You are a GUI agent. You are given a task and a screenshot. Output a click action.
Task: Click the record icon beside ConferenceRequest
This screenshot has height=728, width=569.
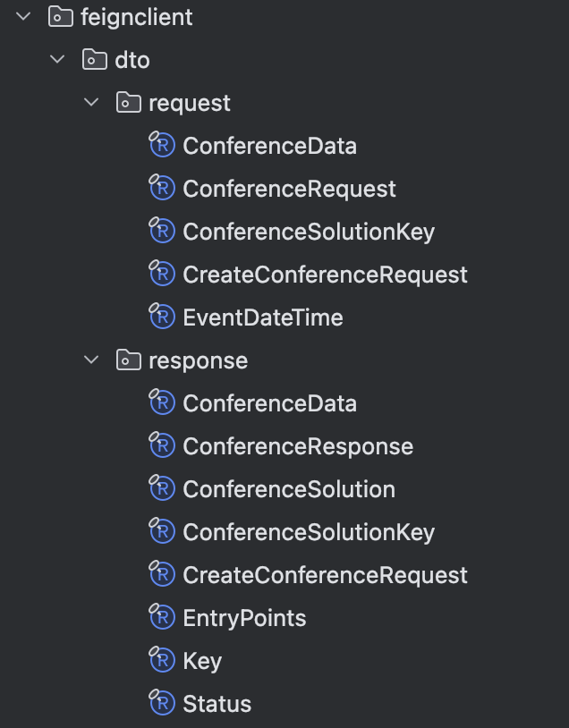(162, 189)
